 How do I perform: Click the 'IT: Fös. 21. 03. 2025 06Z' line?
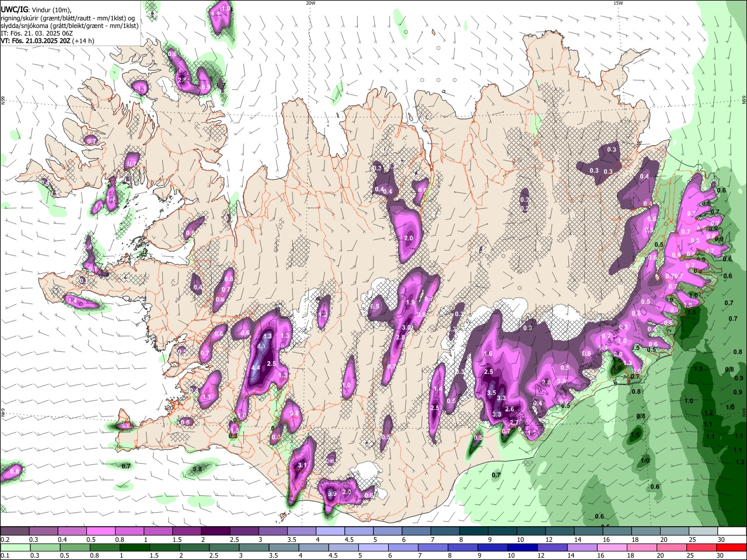36,33
